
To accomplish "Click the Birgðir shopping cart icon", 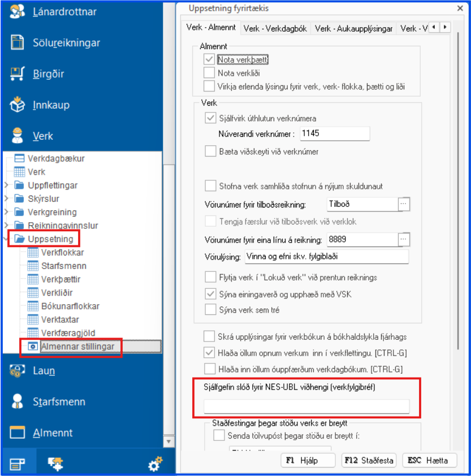I will click(x=18, y=73).
